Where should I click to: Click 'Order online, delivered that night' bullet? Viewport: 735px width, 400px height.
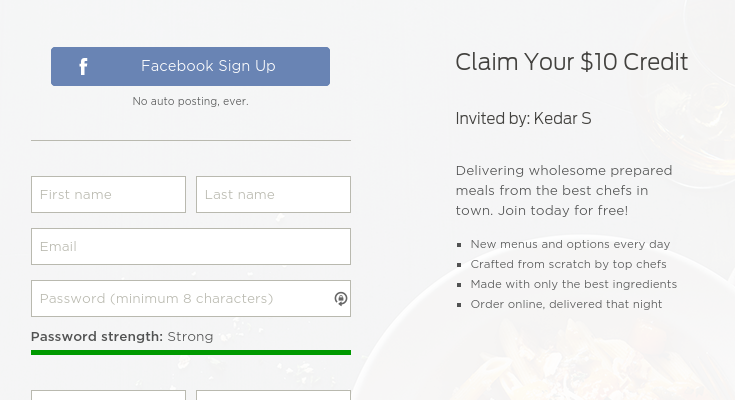(566, 304)
